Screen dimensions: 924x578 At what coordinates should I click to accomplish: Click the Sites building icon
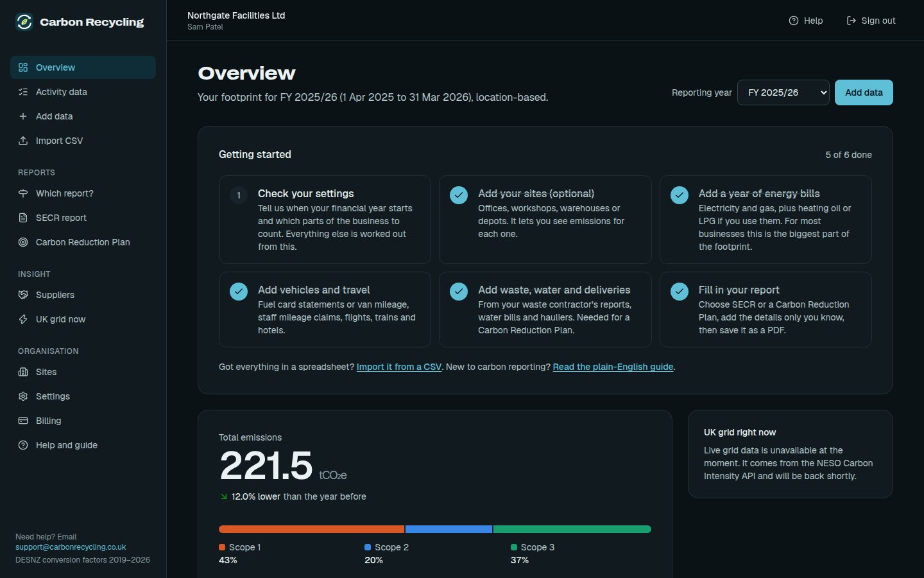[x=23, y=372]
